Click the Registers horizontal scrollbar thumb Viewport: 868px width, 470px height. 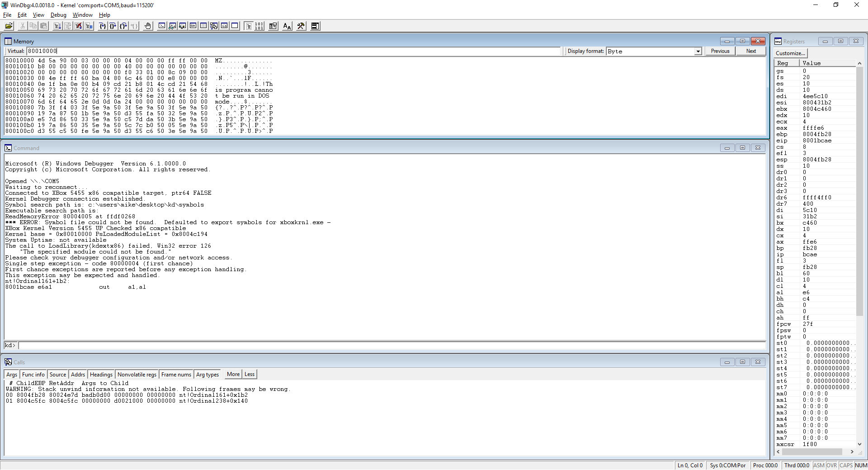click(x=812, y=451)
